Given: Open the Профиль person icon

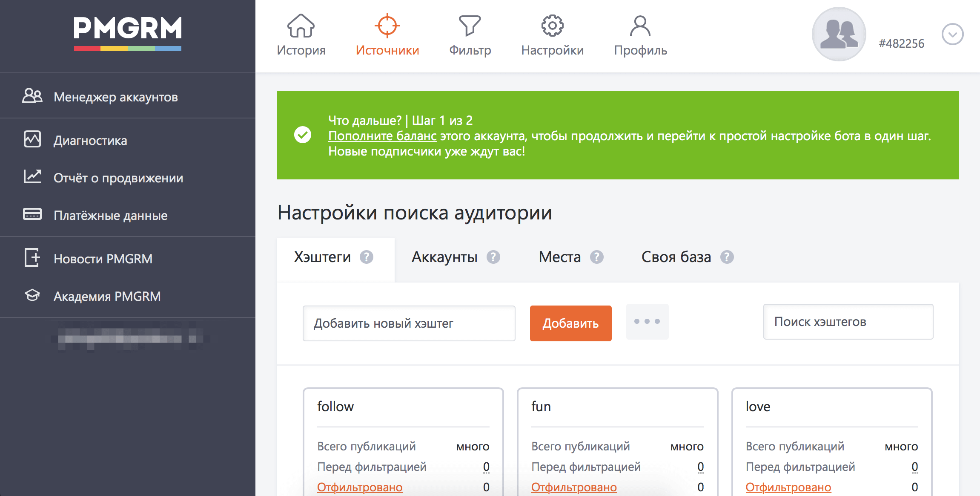Looking at the screenshot, I should pyautogui.click(x=640, y=26).
